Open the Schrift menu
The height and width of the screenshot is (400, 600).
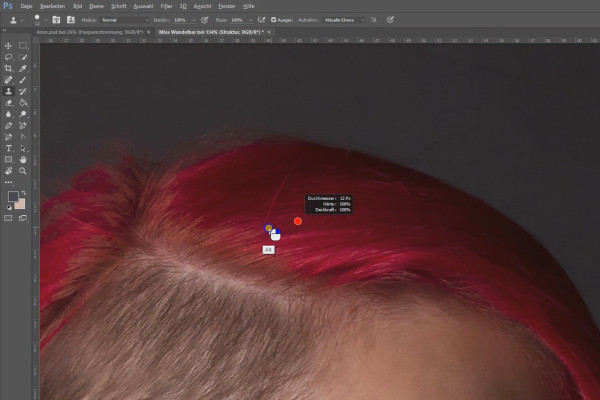pos(119,6)
